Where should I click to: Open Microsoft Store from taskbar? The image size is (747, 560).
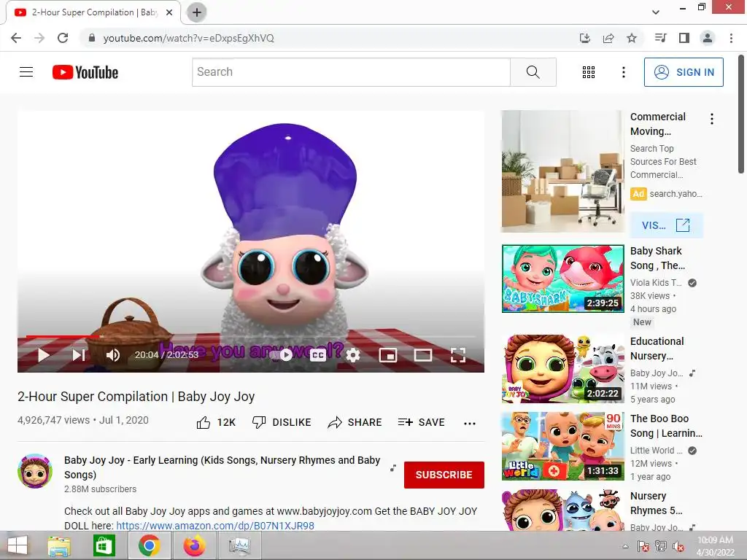pyautogui.click(x=104, y=545)
